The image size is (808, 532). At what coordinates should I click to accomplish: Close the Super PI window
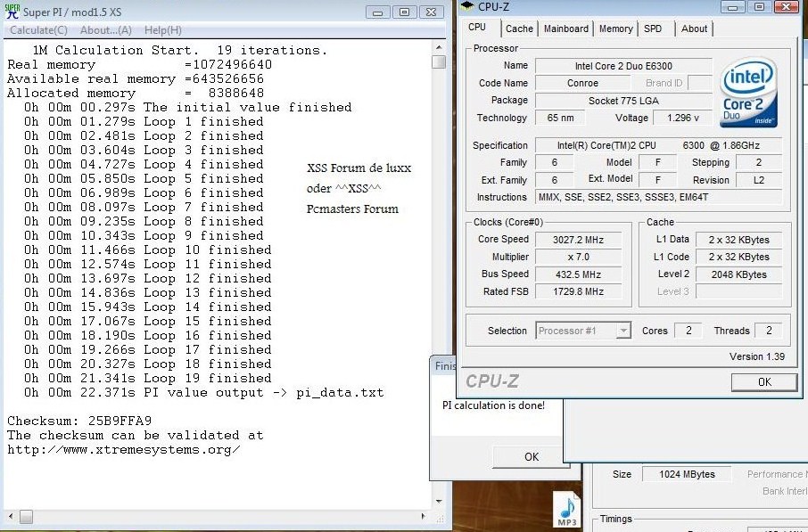coord(432,12)
